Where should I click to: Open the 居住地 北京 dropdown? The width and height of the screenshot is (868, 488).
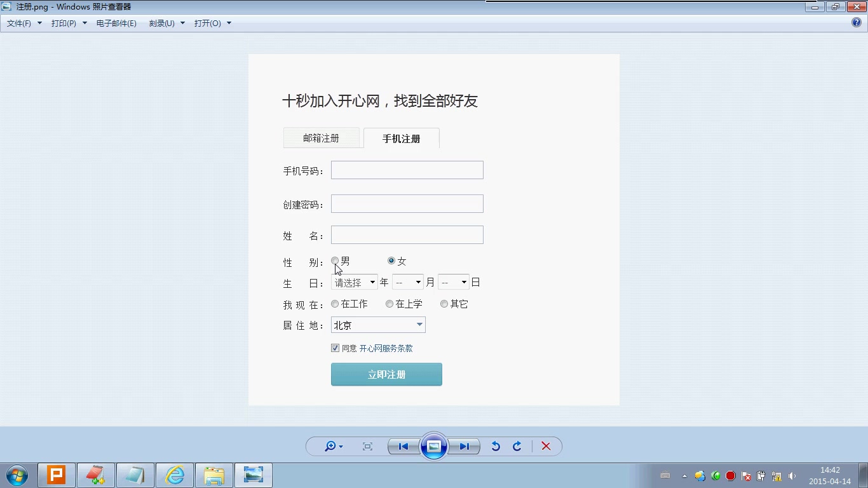(x=378, y=325)
